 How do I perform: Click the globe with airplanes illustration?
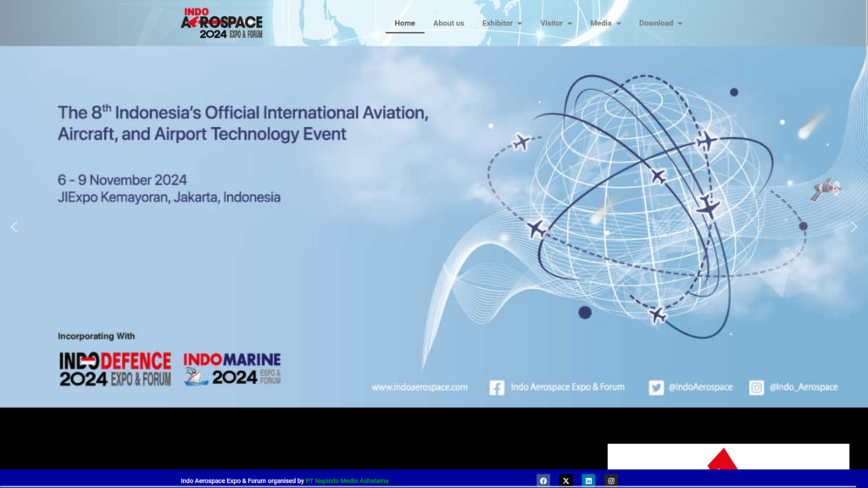point(648,206)
